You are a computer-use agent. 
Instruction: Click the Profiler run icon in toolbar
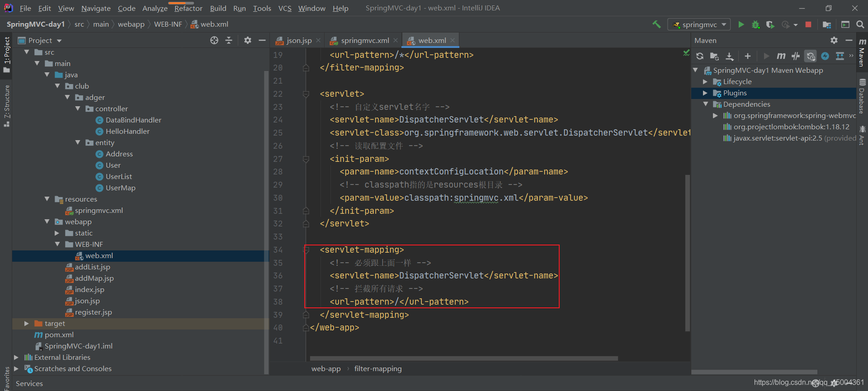786,24
